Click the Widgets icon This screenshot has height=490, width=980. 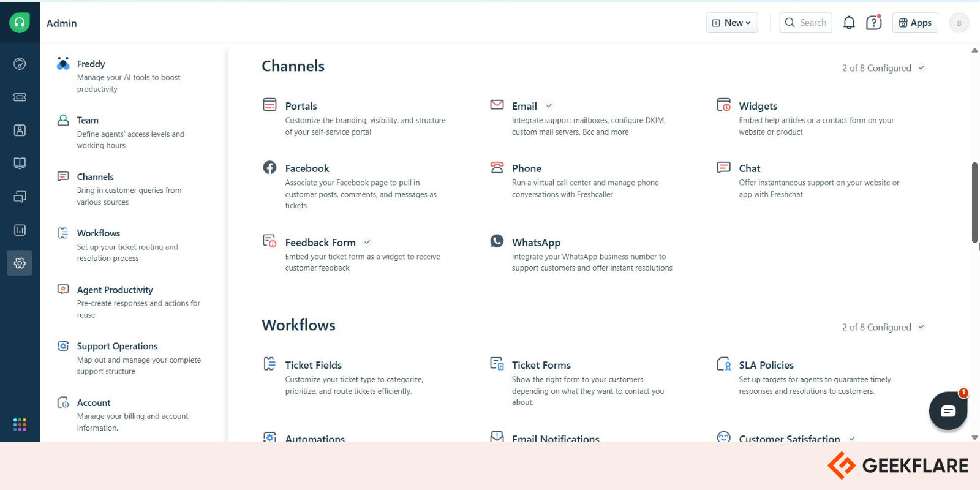(724, 105)
